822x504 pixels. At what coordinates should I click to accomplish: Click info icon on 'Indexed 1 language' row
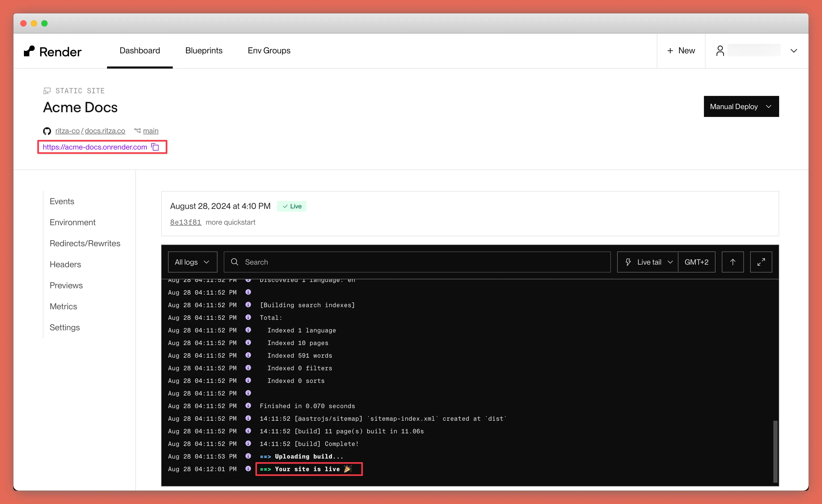248,330
